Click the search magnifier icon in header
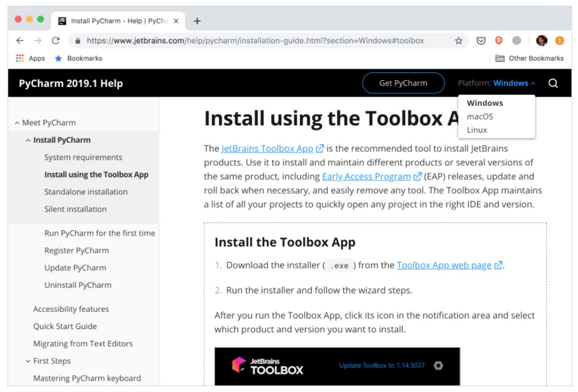Screen dimensions: 578x392 (x=553, y=83)
